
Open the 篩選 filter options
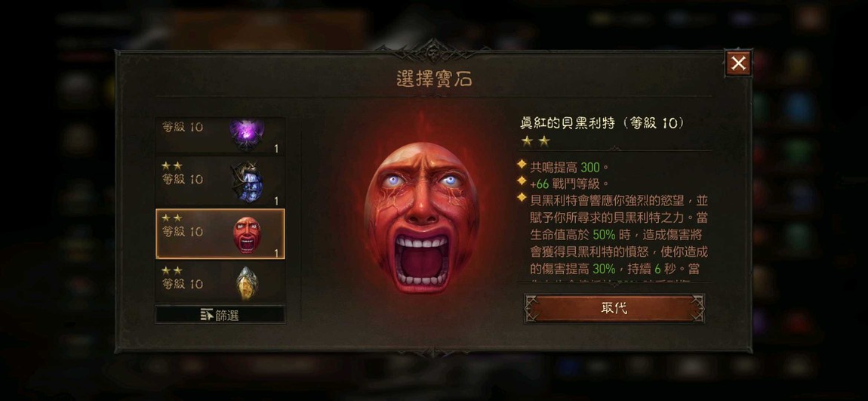pyautogui.click(x=220, y=315)
